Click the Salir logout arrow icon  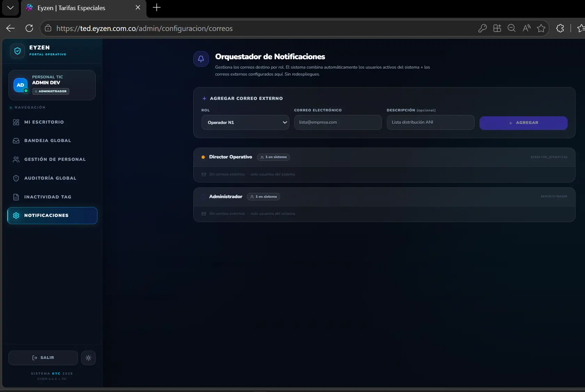coord(34,358)
